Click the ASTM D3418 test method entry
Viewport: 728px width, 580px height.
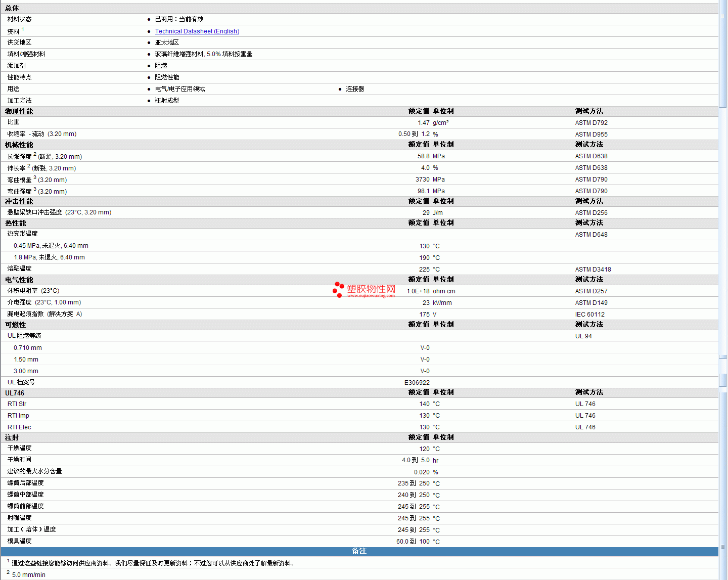pyautogui.click(x=593, y=270)
